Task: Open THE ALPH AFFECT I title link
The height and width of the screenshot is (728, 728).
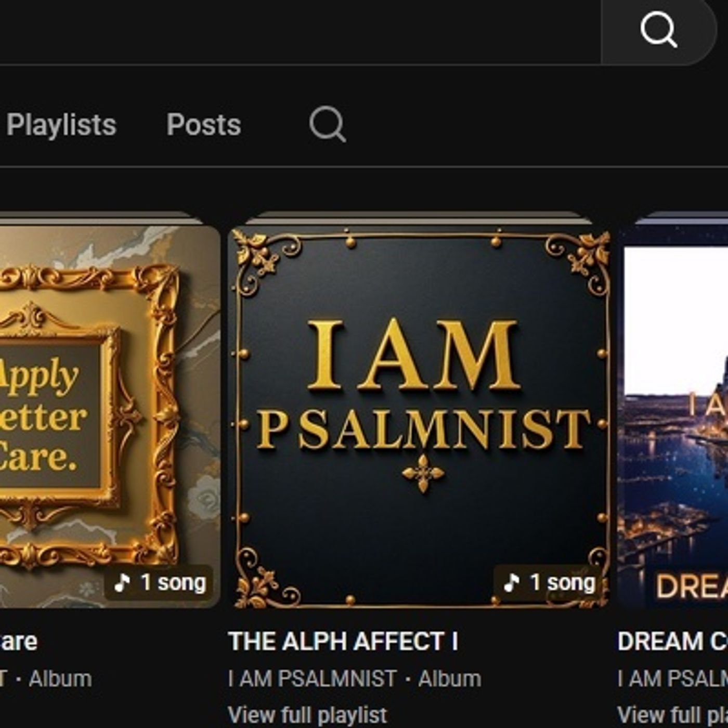Action: (x=343, y=641)
